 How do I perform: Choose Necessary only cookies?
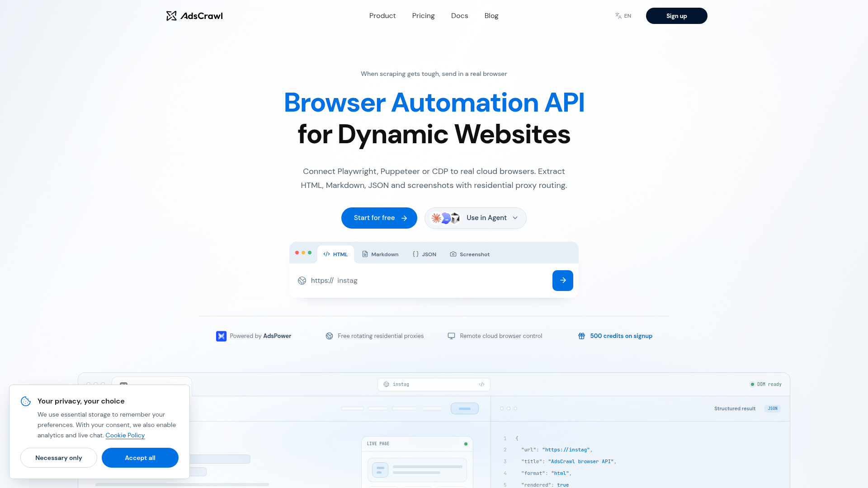coord(59,458)
